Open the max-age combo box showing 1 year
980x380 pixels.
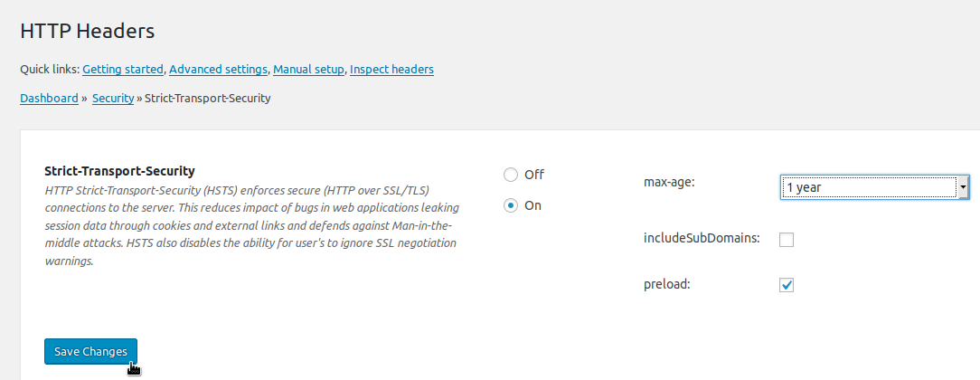[x=868, y=187]
